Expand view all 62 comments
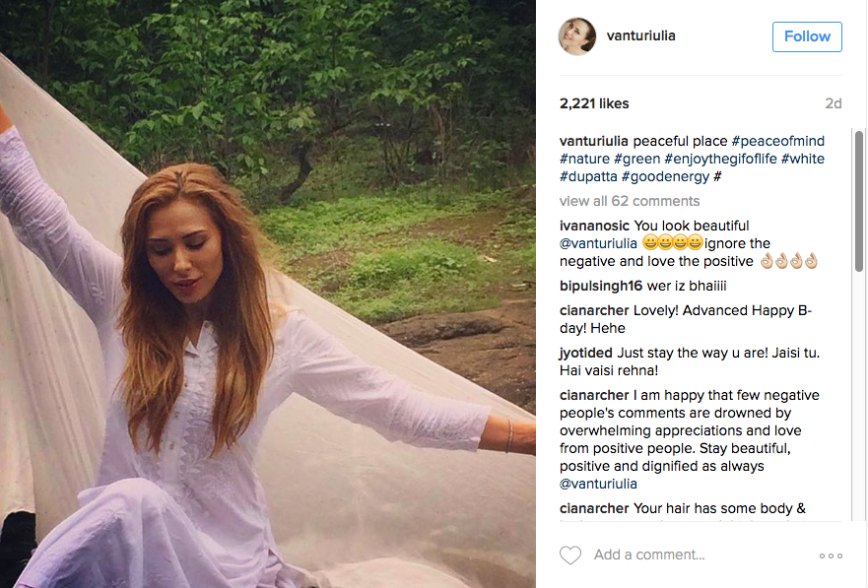 click(x=630, y=201)
